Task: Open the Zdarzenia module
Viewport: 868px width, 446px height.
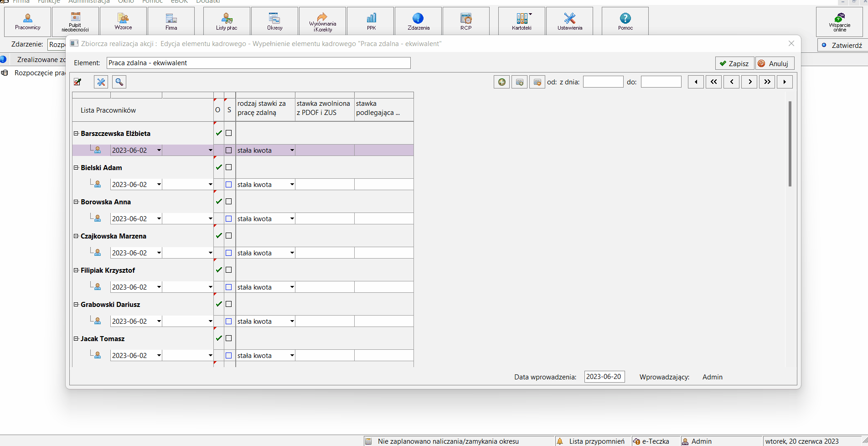Action: click(x=418, y=21)
